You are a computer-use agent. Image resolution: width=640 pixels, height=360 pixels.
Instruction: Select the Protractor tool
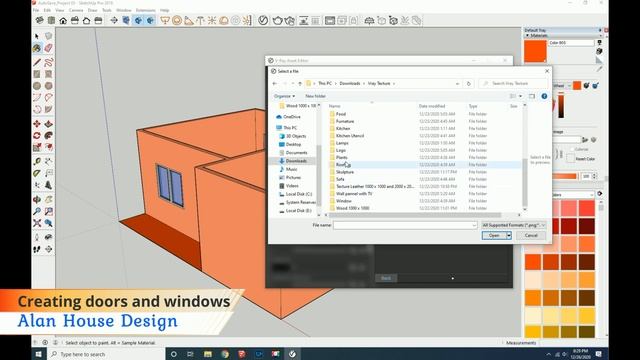[x=37, y=173]
